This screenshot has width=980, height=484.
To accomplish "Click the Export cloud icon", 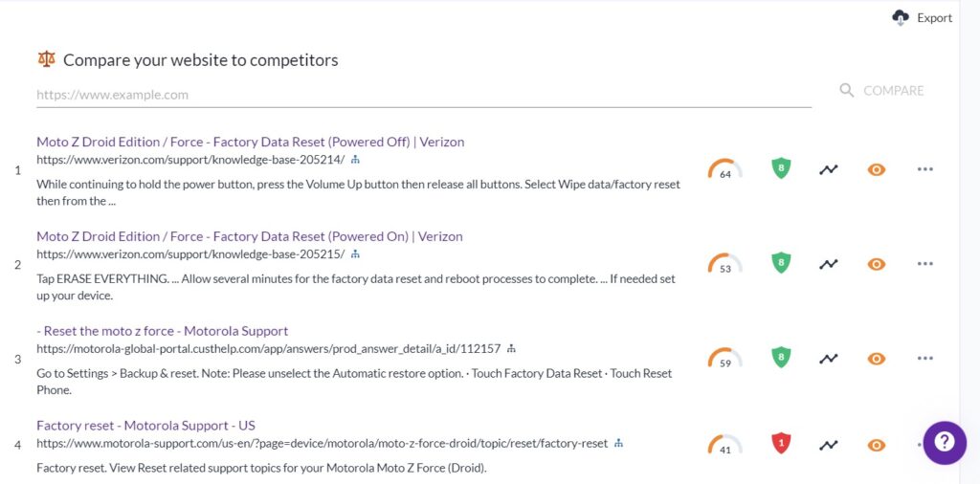I will (x=900, y=18).
